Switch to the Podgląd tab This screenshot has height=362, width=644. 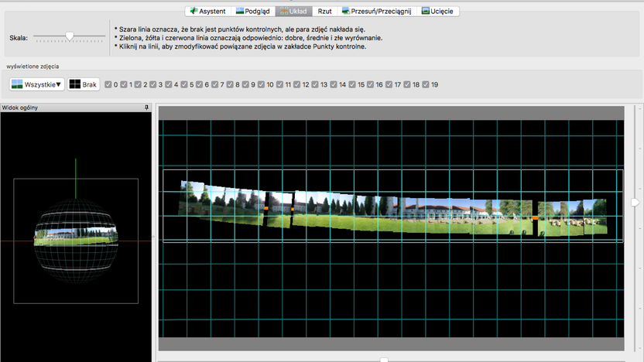[253, 11]
